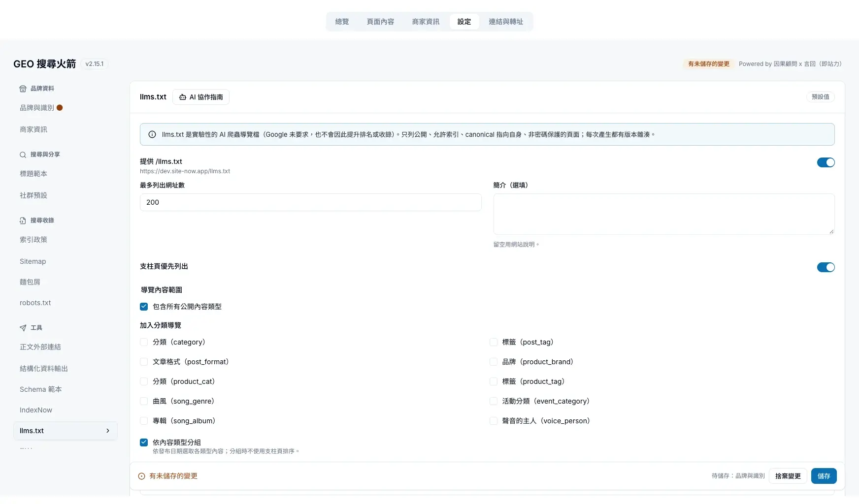
Task: Switch to the 頁面內容 tab
Action: [x=380, y=22]
